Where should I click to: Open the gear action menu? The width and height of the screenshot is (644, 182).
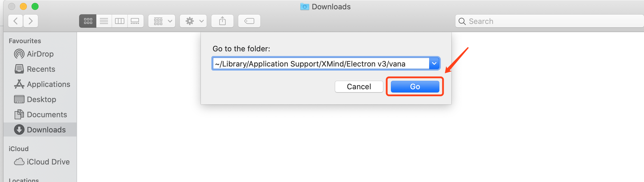click(193, 21)
